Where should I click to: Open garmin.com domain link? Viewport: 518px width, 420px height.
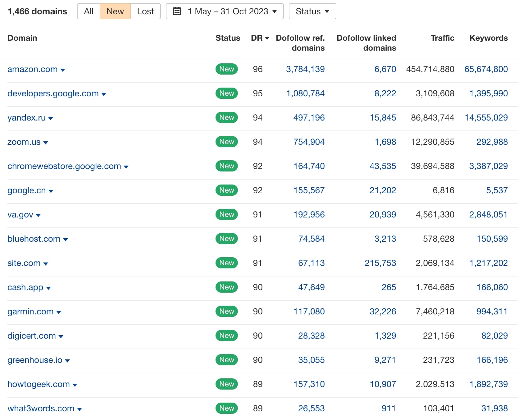tap(30, 311)
